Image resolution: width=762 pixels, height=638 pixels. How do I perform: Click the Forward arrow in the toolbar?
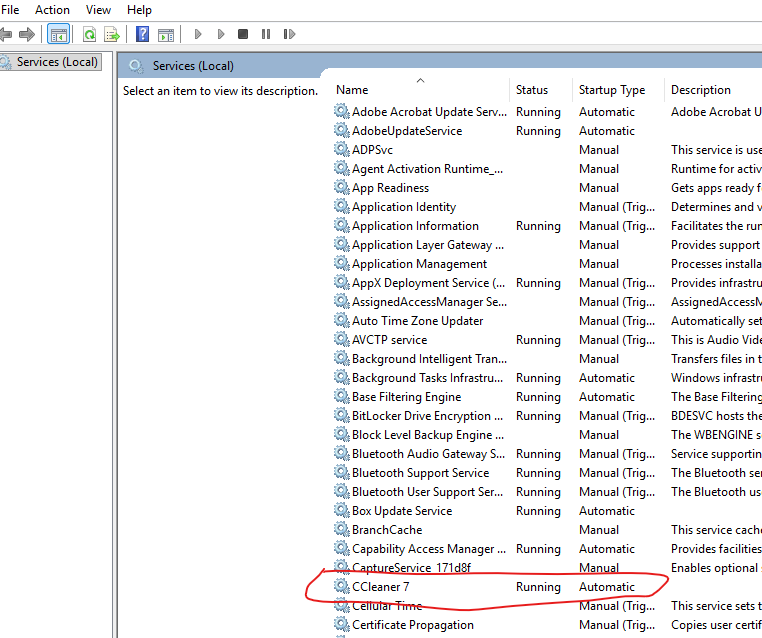(x=27, y=34)
